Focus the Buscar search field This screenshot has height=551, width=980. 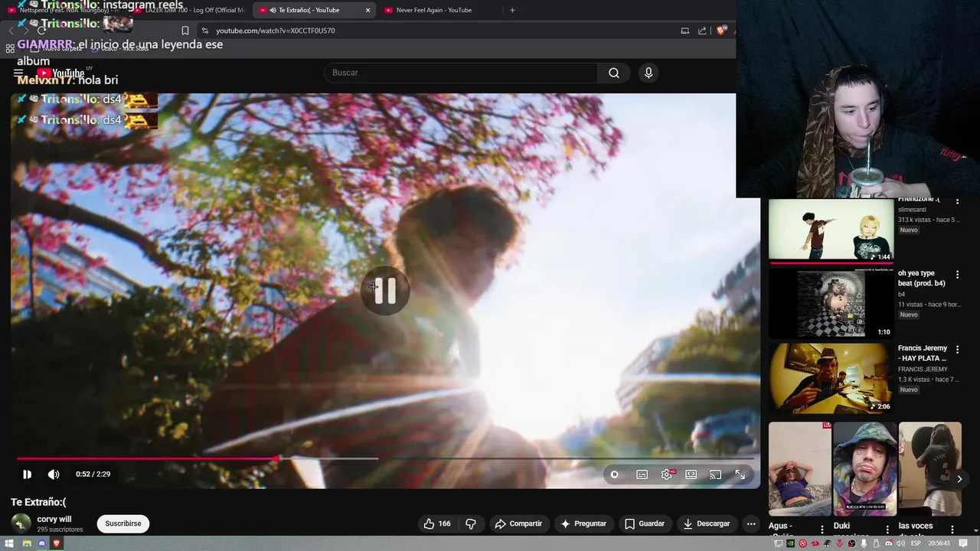point(461,73)
